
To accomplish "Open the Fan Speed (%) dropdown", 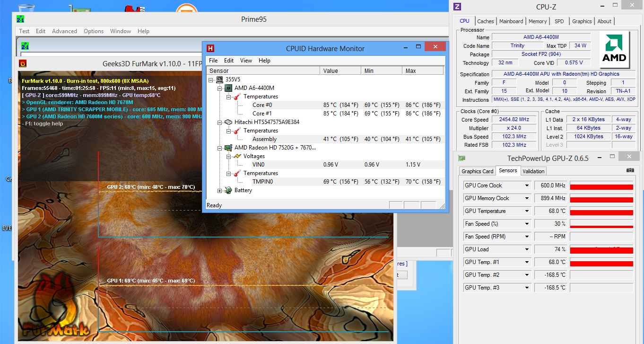I will coord(527,224).
